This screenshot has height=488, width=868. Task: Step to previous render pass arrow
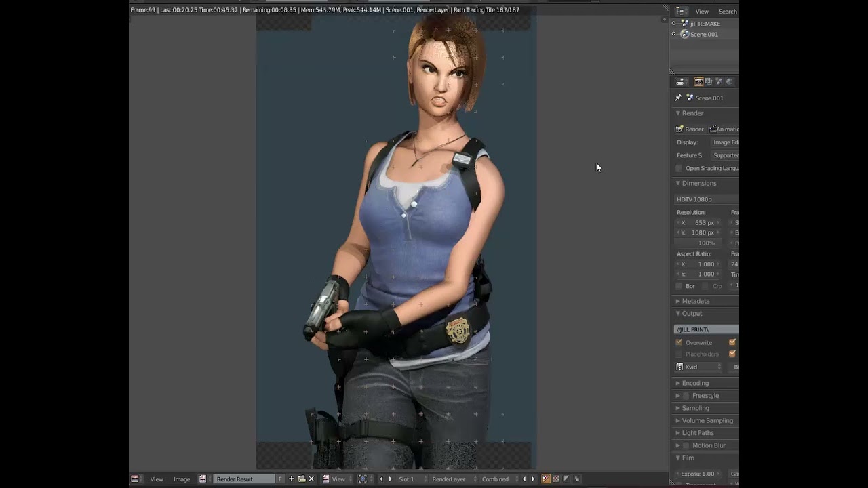pos(524,479)
